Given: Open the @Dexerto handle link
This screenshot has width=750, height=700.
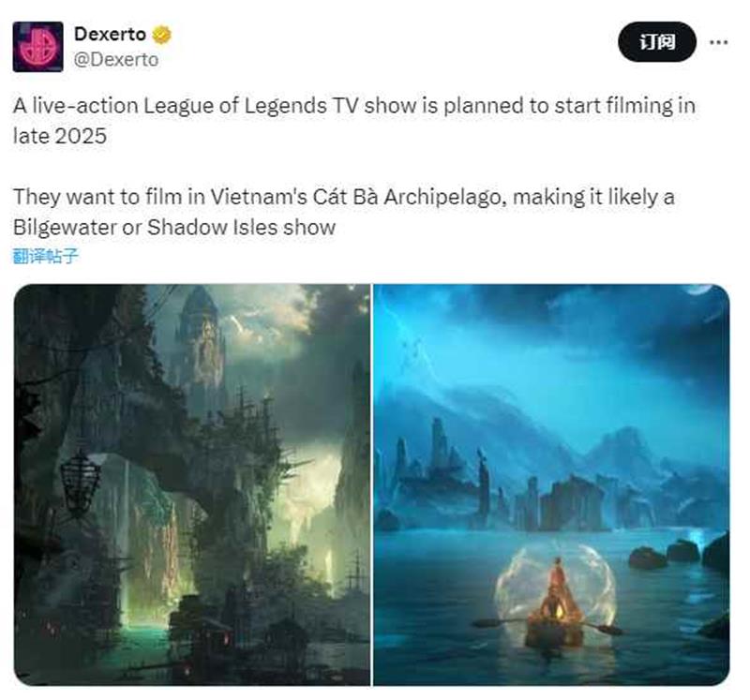Looking at the screenshot, I should 116,60.
